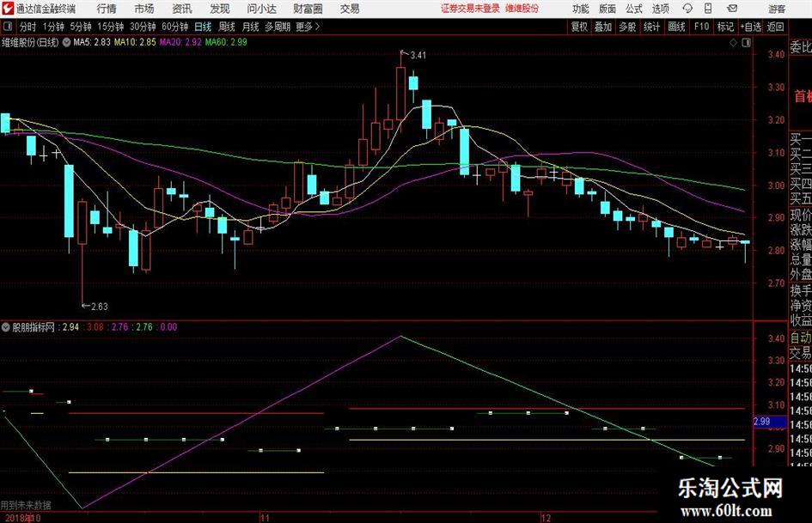Click the 11 month marker on time axis
The height and width of the screenshot is (523, 812).
pyautogui.click(x=264, y=518)
